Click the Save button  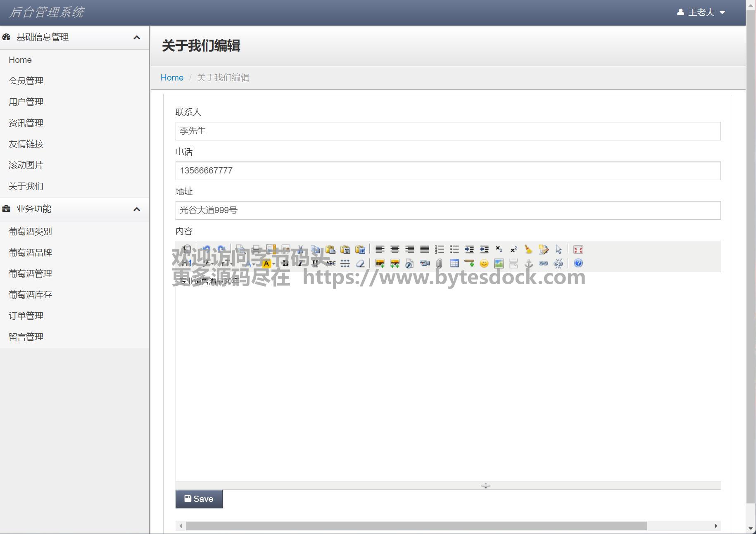tap(199, 499)
